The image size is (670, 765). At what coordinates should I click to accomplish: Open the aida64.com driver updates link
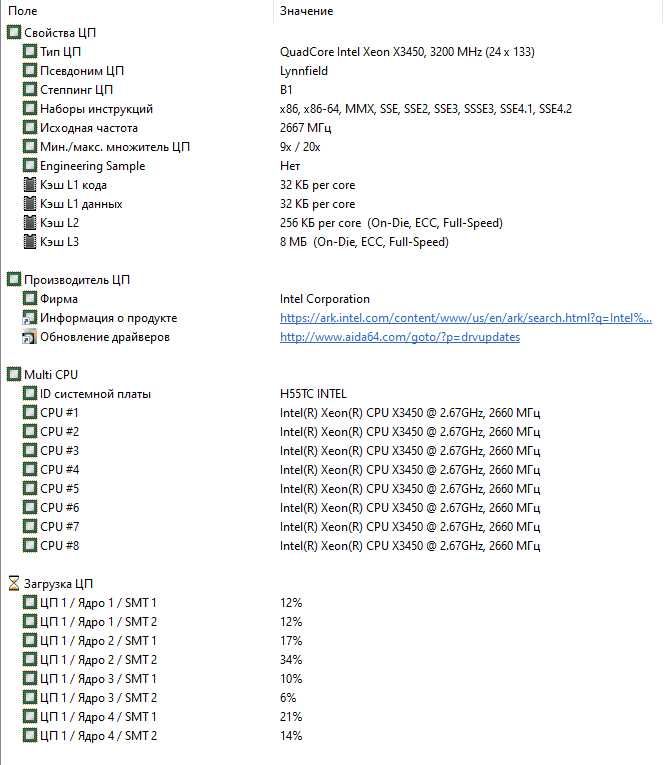[400, 337]
